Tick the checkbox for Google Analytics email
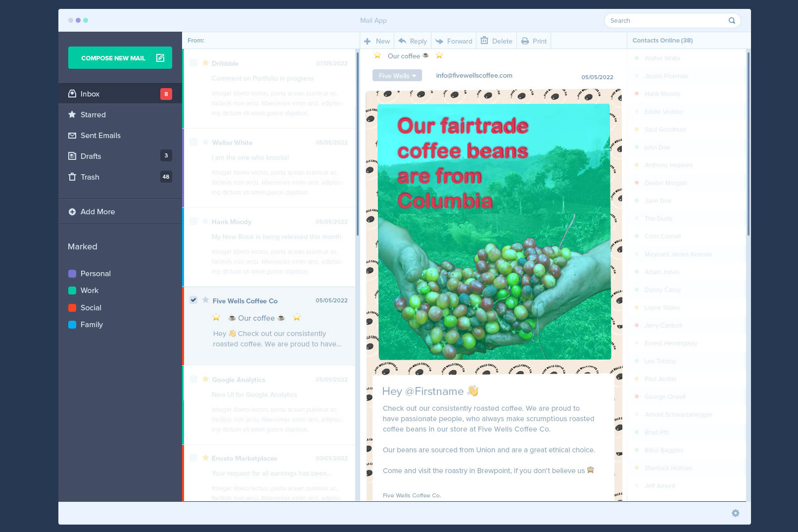Screen dimensions: 798x532 193,379
